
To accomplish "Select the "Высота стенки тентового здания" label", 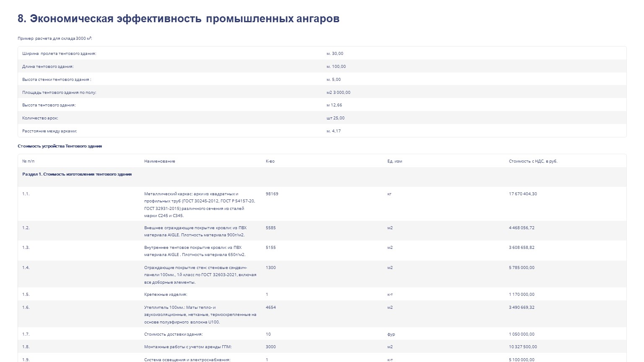I will [x=57, y=80].
